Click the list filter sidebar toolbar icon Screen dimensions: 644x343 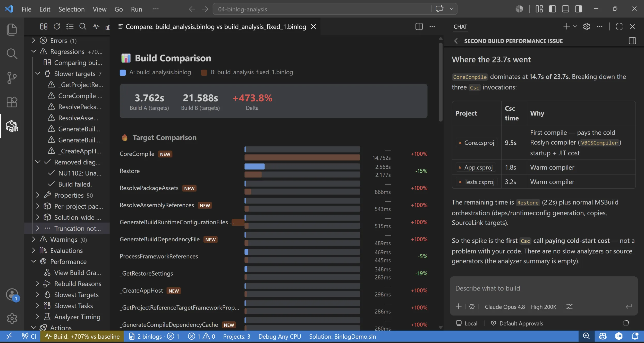[70, 27]
